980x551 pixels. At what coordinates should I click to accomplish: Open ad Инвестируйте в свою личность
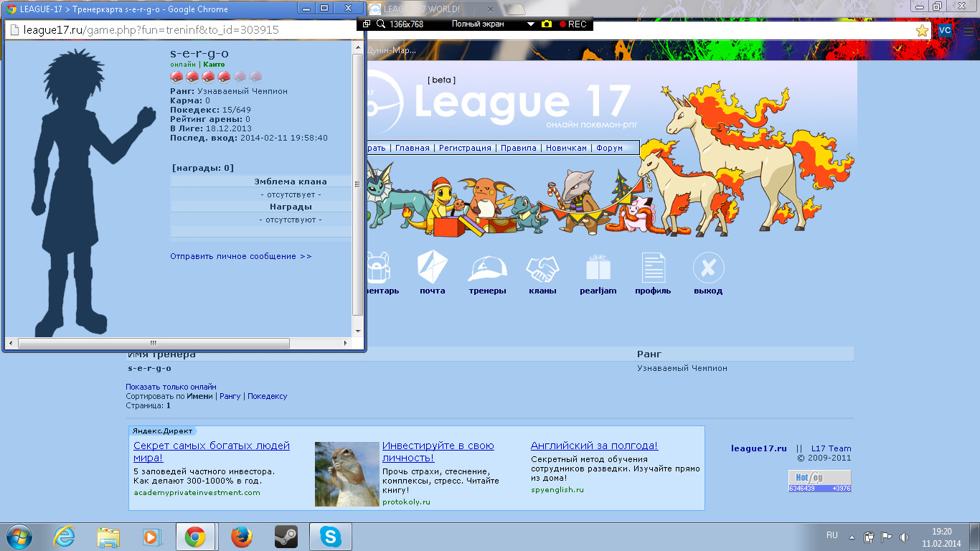tap(438, 451)
